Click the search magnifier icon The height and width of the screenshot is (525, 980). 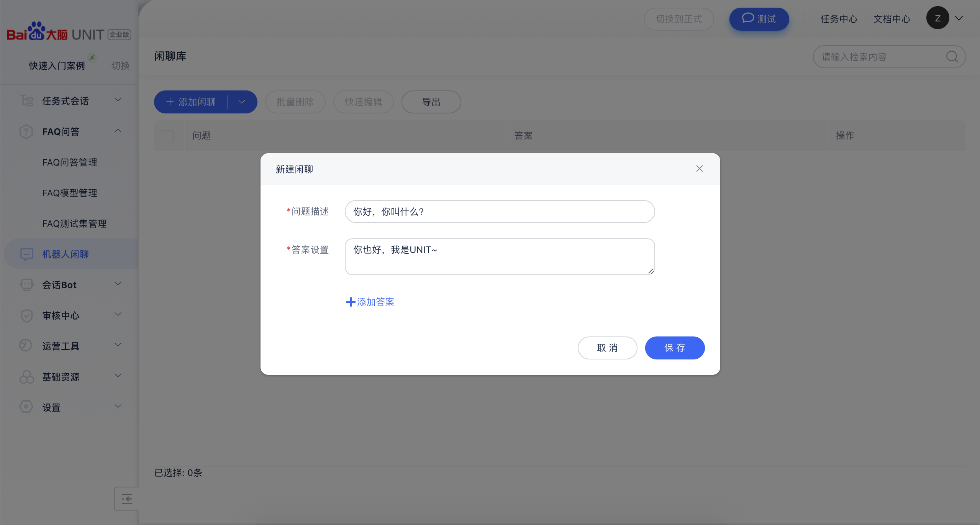tap(952, 57)
